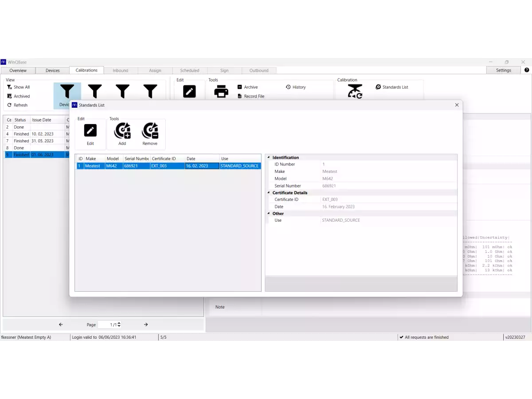Click the page number stepper field
The width and height of the screenshot is (532, 399).
click(x=110, y=325)
